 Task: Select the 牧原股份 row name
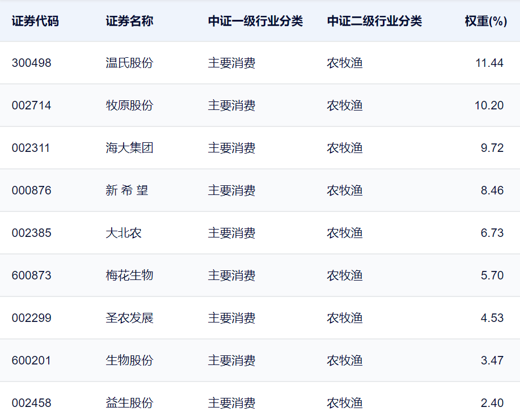tap(129, 105)
